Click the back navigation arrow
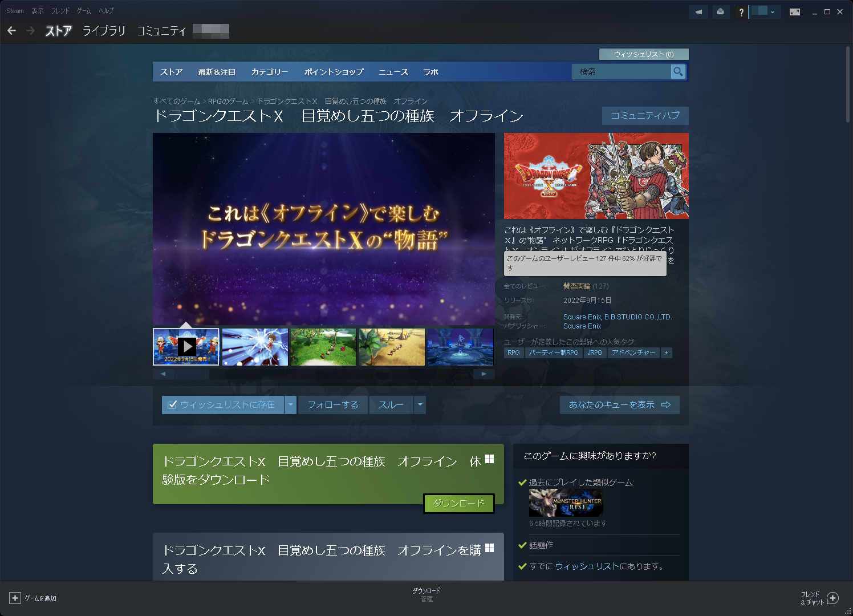 click(12, 30)
